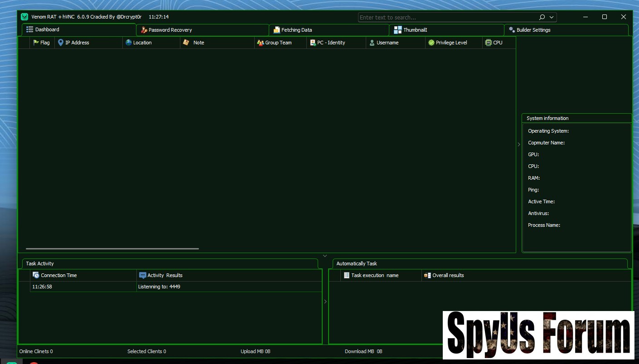The height and width of the screenshot is (364, 639).
Task: Sort by the Username column header
Action: click(387, 43)
